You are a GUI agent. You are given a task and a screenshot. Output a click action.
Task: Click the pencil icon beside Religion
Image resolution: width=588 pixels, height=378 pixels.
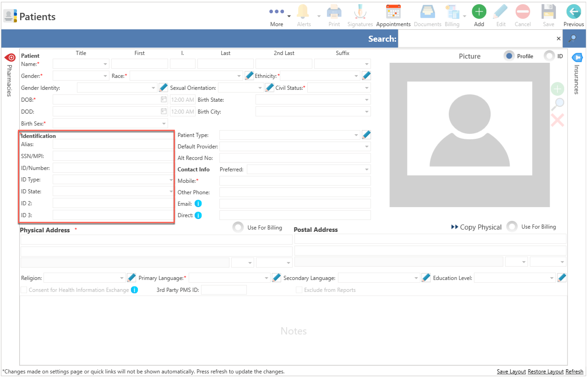pos(131,278)
